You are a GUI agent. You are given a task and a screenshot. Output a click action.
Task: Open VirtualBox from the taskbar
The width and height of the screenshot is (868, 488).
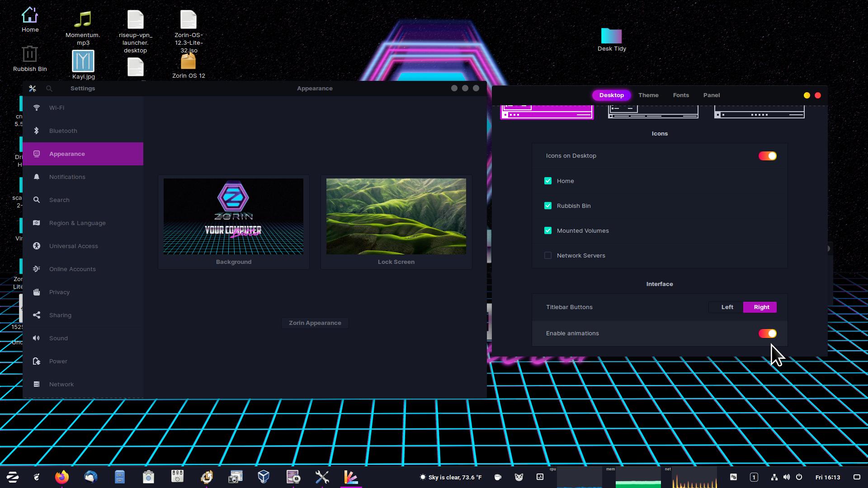click(x=264, y=477)
